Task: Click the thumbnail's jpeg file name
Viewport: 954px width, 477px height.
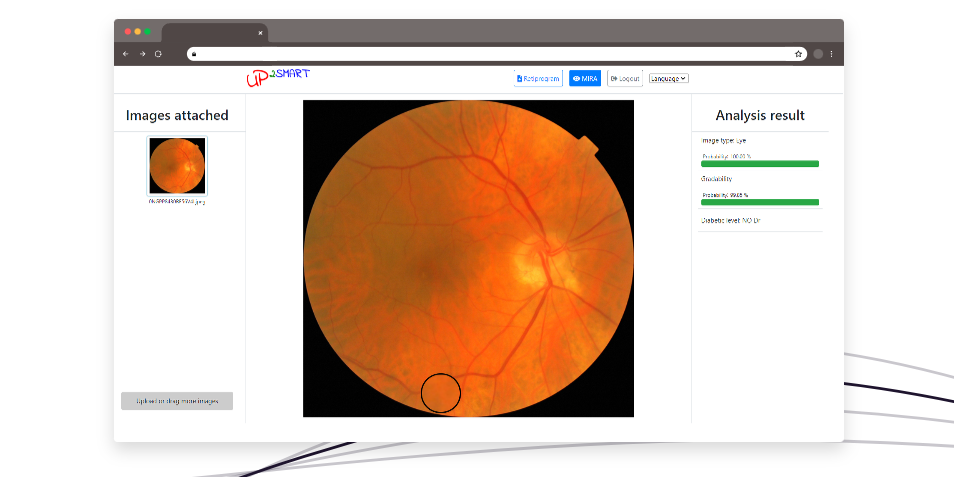Action: (177, 201)
